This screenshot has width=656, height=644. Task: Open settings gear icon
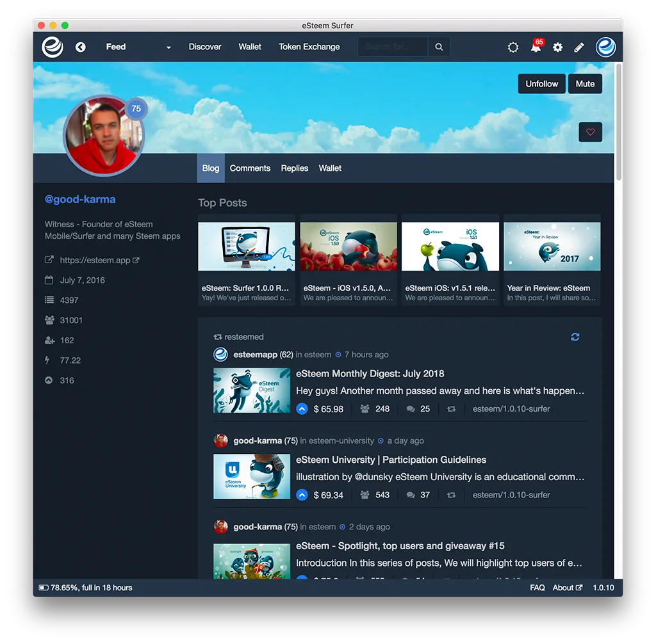(558, 47)
